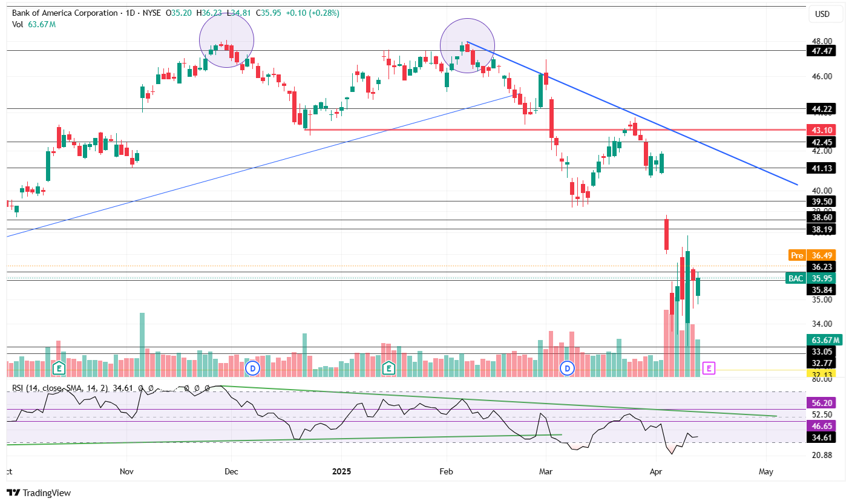The image size is (852, 504).
Task: Click the 48.00 price scale tick
Action: click(x=821, y=41)
